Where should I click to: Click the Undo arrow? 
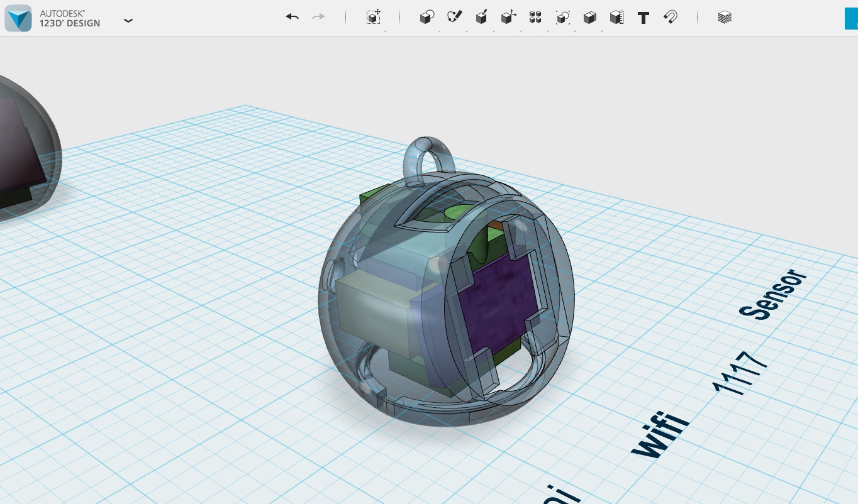coord(291,17)
